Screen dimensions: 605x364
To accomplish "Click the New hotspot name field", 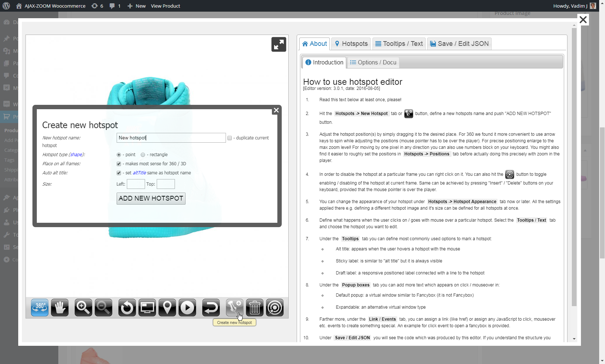I will (x=171, y=138).
